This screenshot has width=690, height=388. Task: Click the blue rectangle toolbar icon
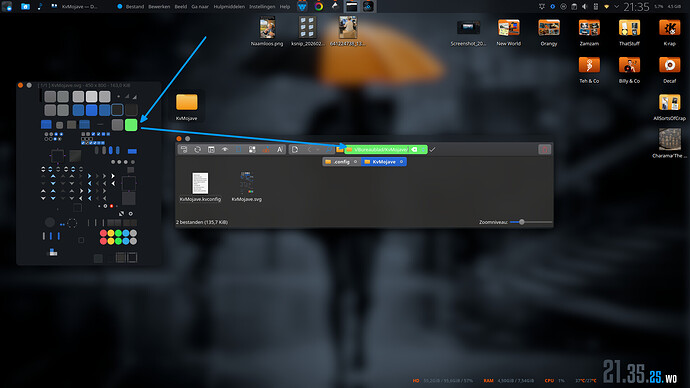point(239,150)
